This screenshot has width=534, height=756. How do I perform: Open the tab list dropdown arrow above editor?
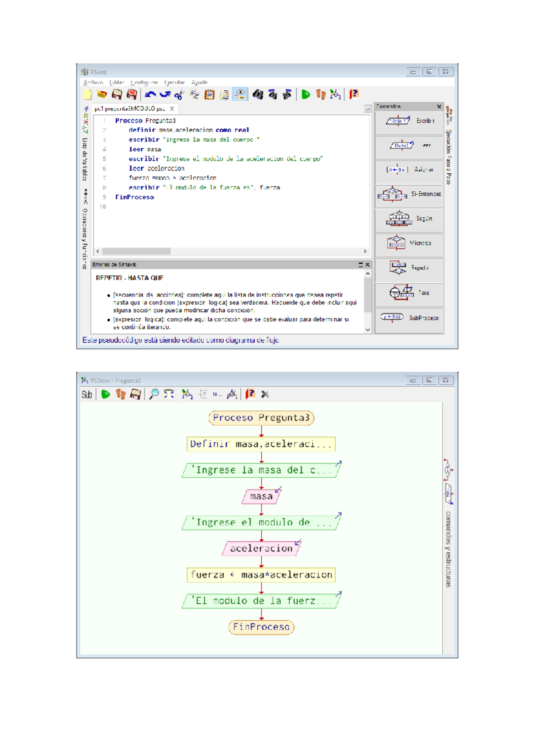(368, 109)
